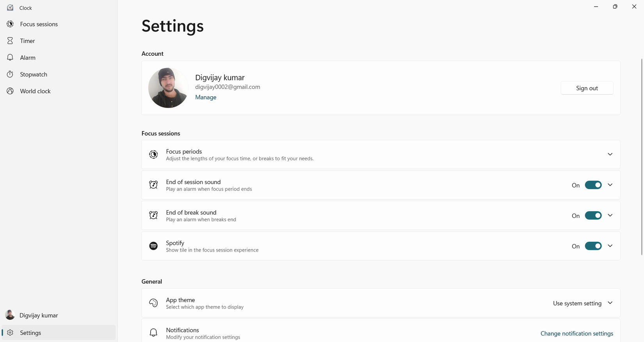Toggle the Spotify tile switch off

[593, 246]
